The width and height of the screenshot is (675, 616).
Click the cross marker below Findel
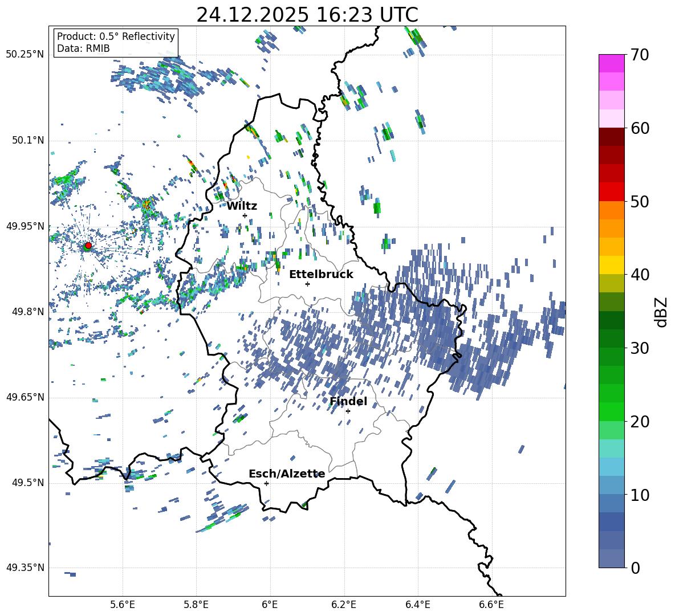click(348, 411)
